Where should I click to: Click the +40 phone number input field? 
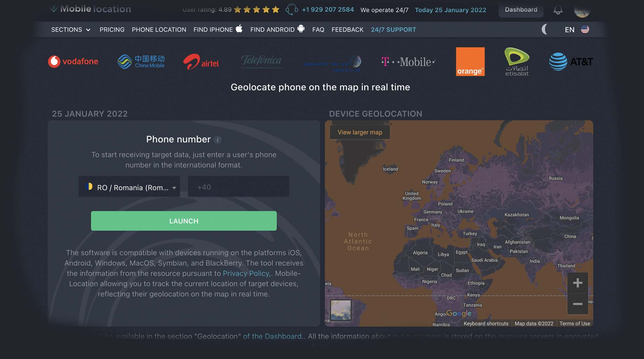[x=238, y=187]
